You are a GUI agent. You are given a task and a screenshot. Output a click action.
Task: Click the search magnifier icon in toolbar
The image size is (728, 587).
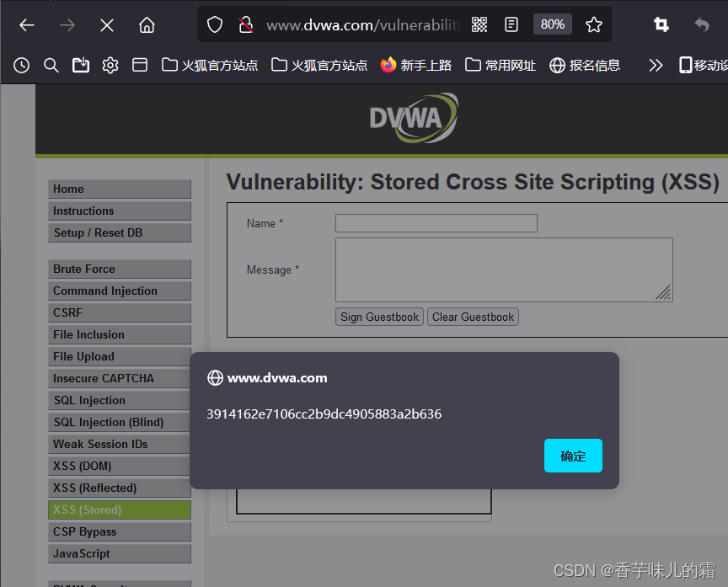click(51, 64)
